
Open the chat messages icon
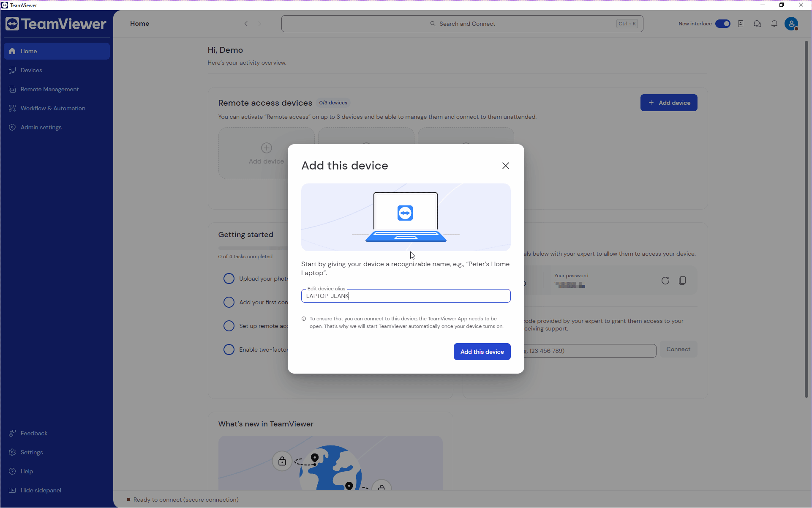757,24
